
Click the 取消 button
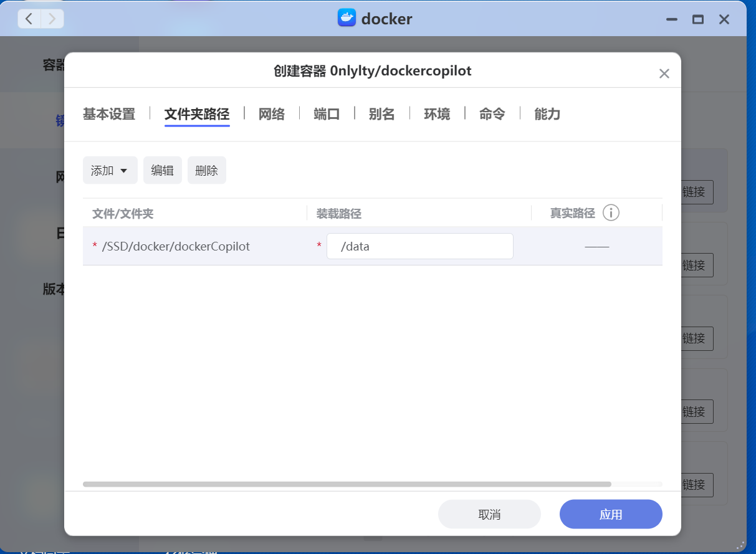(x=489, y=515)
